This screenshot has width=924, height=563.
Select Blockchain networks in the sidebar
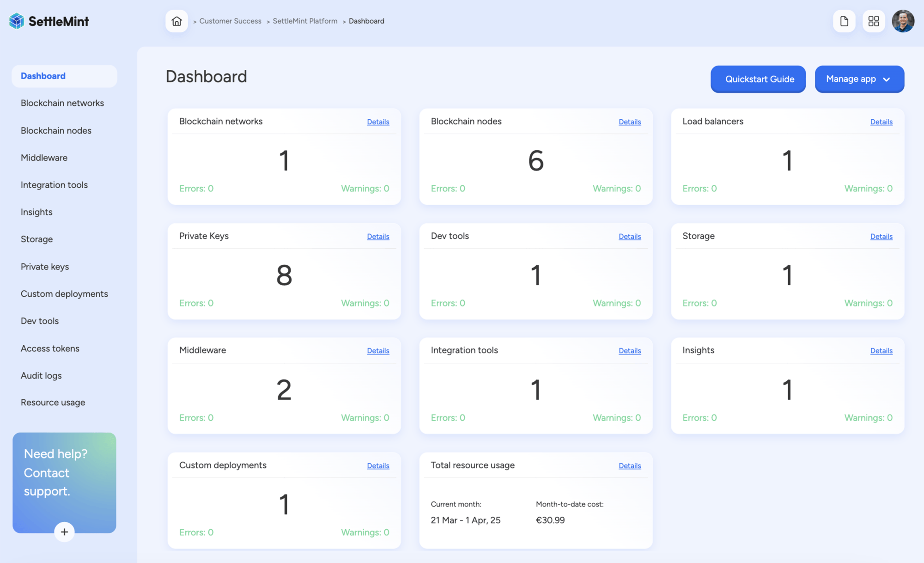click(62, 103)
